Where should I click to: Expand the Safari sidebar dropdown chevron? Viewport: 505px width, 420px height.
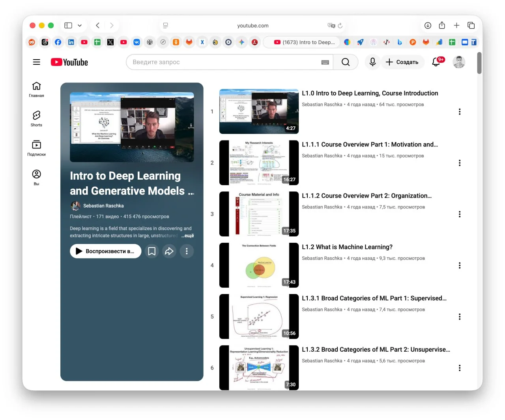[x=80, y=25]
